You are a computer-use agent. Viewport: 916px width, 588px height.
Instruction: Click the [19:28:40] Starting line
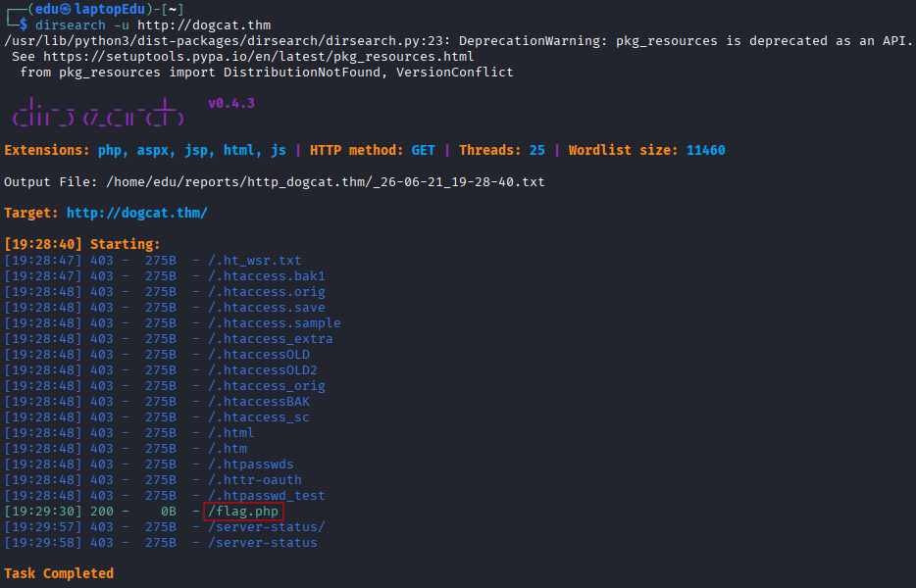[81, 244]
